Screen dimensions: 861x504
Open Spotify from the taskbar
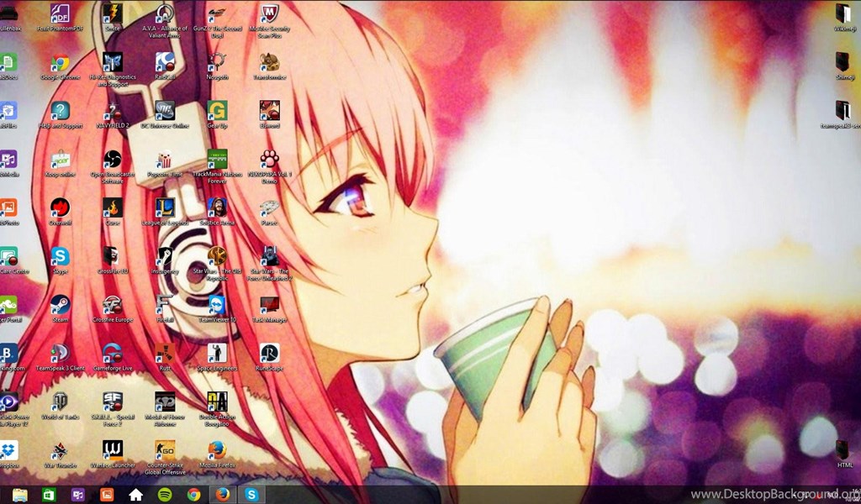[x=165, y=495]
